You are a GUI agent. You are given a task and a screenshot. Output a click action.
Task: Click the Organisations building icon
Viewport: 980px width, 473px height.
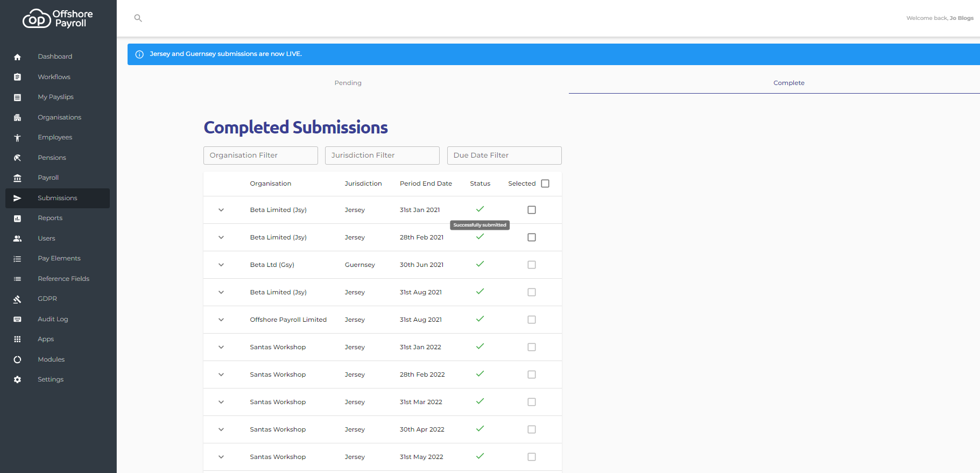17,117
